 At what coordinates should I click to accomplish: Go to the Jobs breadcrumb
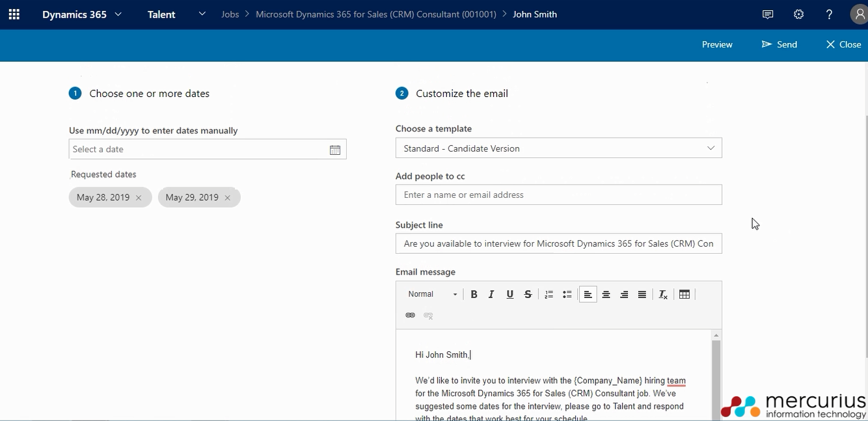point(230,14)
